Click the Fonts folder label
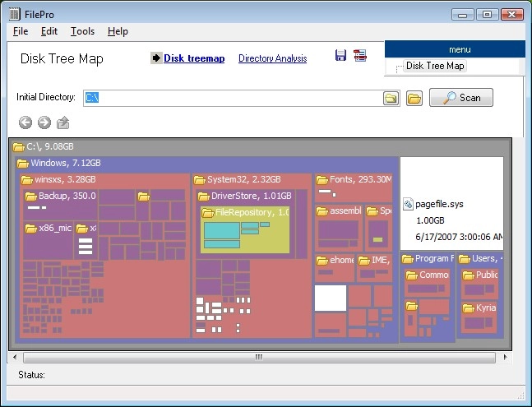The image size is (532, 407). pos(360,179)
